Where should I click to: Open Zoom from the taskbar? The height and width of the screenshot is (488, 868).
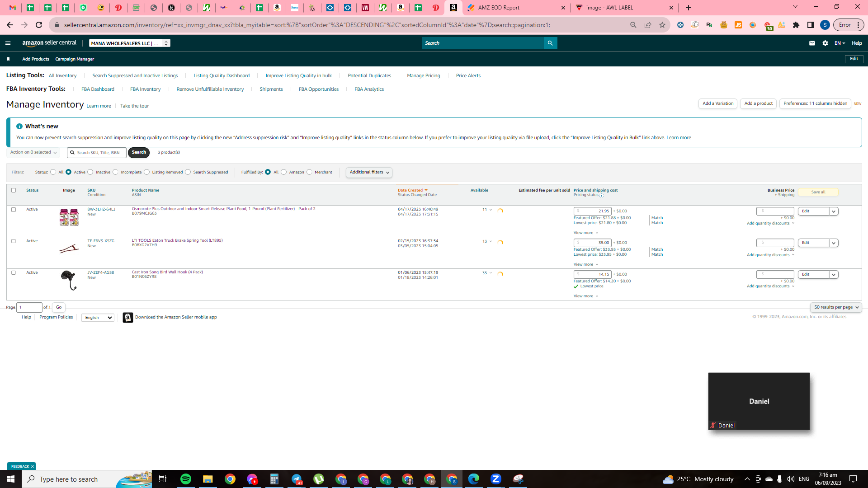click(x=496, y=479)
